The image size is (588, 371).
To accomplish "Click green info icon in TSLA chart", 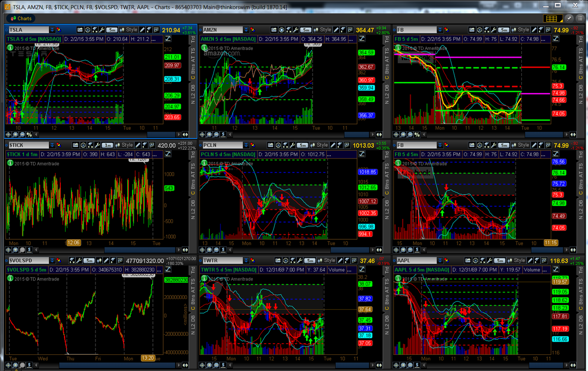I will click(x=10, y=47).
